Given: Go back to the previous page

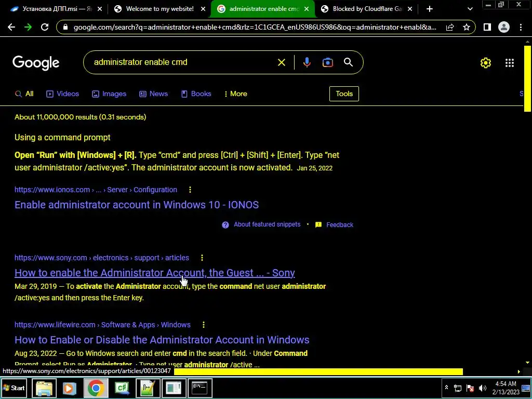Looking at the screenshot, I should pos(11,28).
